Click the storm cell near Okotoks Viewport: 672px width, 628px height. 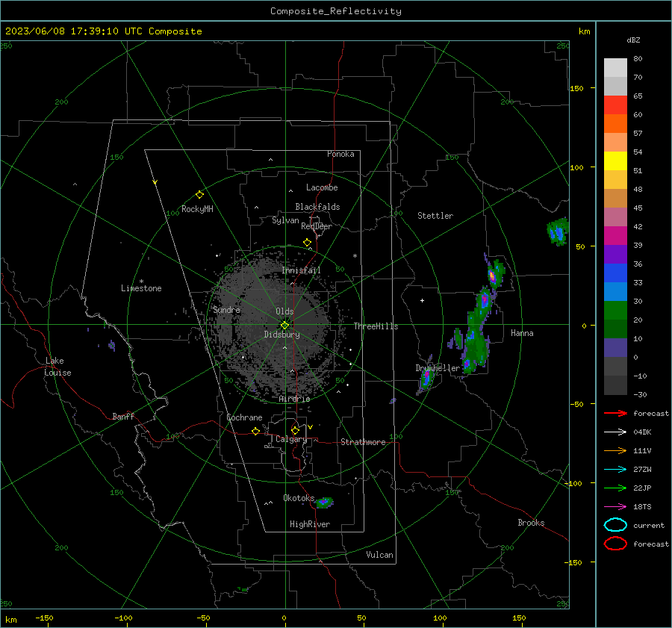324,503
